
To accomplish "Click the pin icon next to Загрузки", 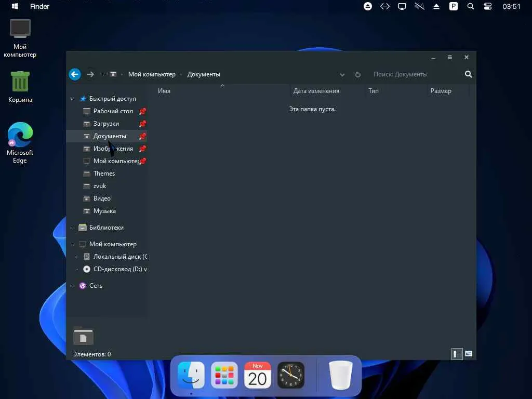I will click(x=142, y=124).
